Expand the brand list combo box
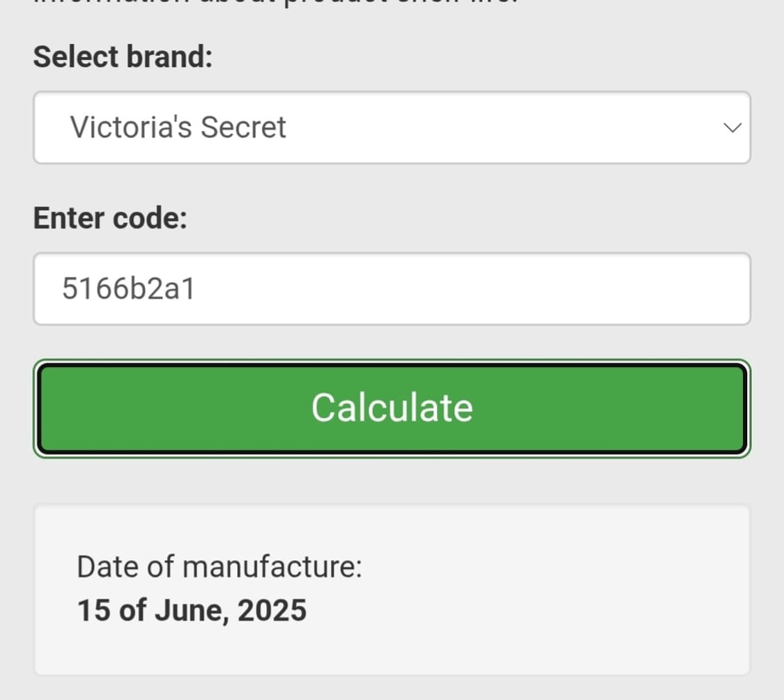 click(x=488, y=127)
